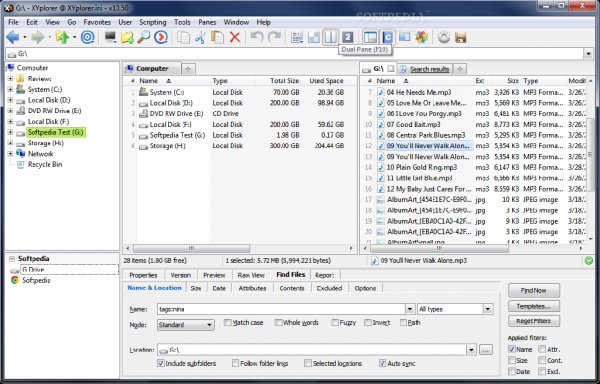Enable the Whole words checkbox
Viewport: 600px width, 384px height.
(x=278, y=322)
